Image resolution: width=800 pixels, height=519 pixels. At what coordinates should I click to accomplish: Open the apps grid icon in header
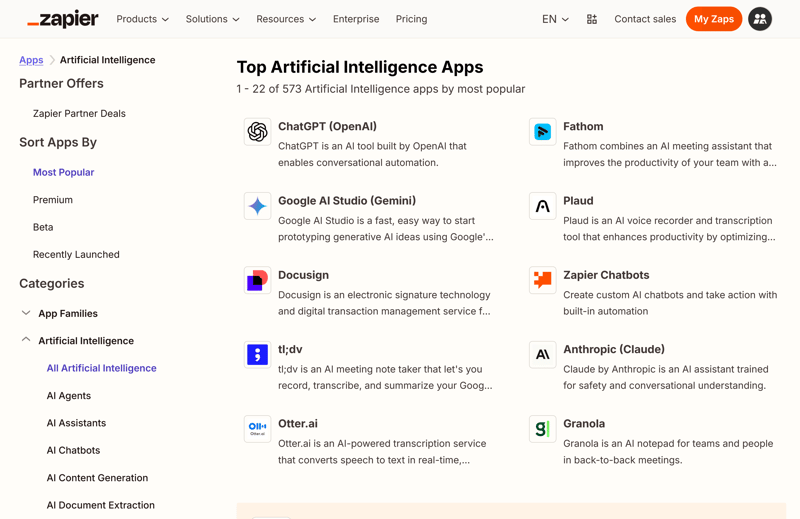[x=592, y=19]
